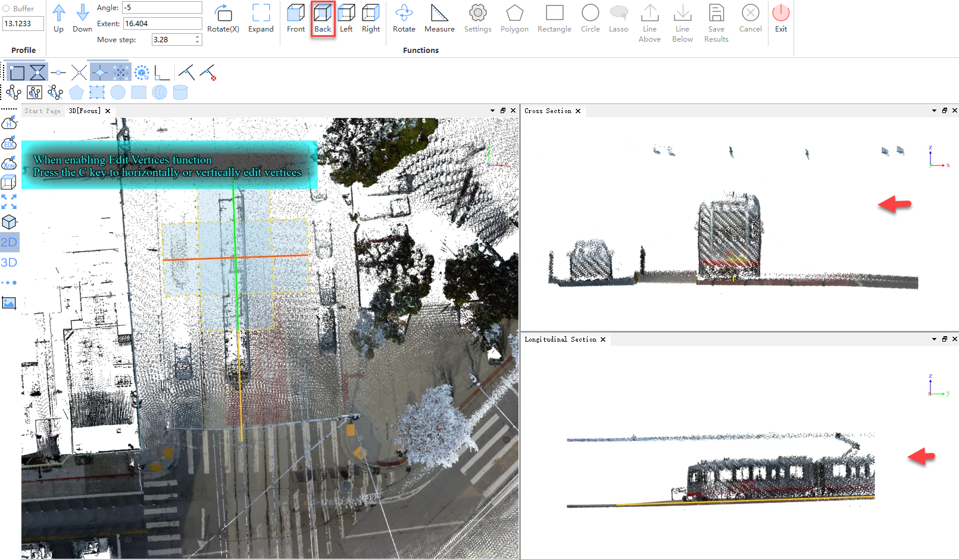
Task: Toggle the EDL display effect
Action: click(10, 143)
